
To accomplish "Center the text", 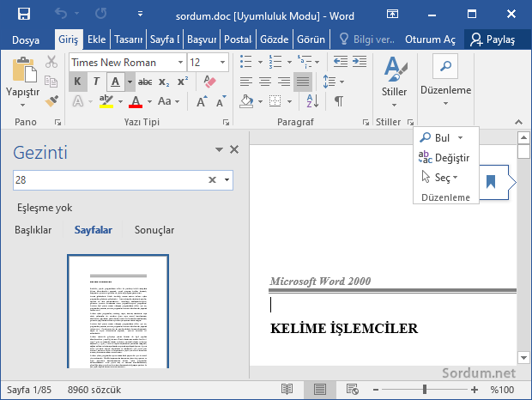I will click(x=265, y=82).
